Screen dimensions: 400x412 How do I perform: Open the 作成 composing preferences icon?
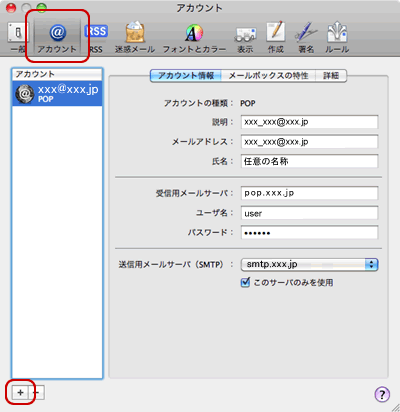pos(276,38)
